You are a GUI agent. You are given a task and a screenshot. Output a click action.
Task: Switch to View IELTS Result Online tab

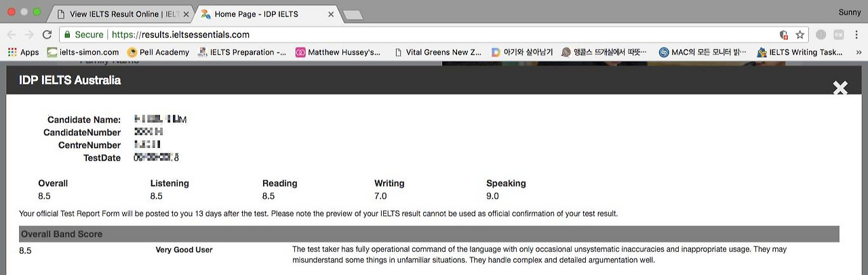(122, 14)
